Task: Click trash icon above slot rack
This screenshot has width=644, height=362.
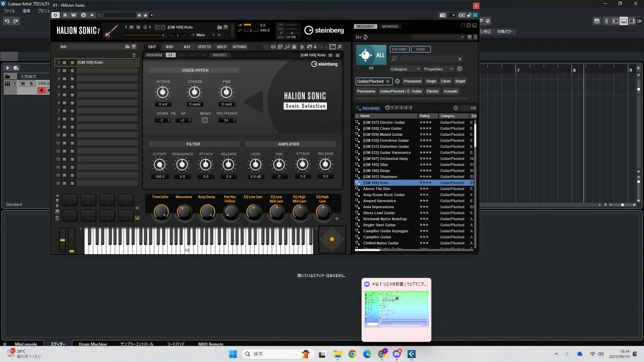Action: coord(134,55)
